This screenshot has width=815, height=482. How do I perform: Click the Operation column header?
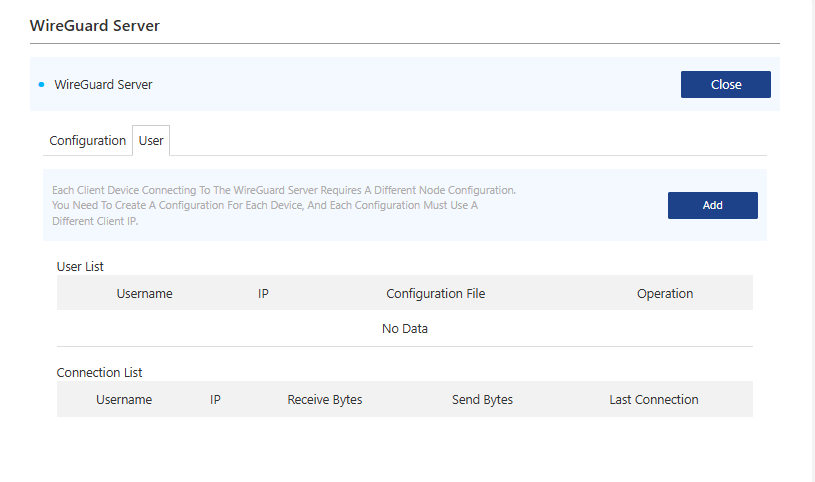664,293
